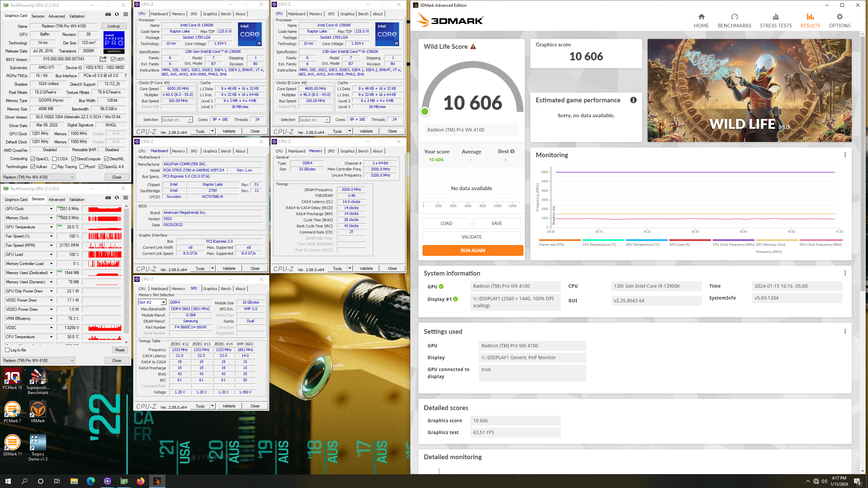The width and height of the screenshot is (868, 488).
Task: Click VALIDATE button in 3DMark
Action: point(471,237)
